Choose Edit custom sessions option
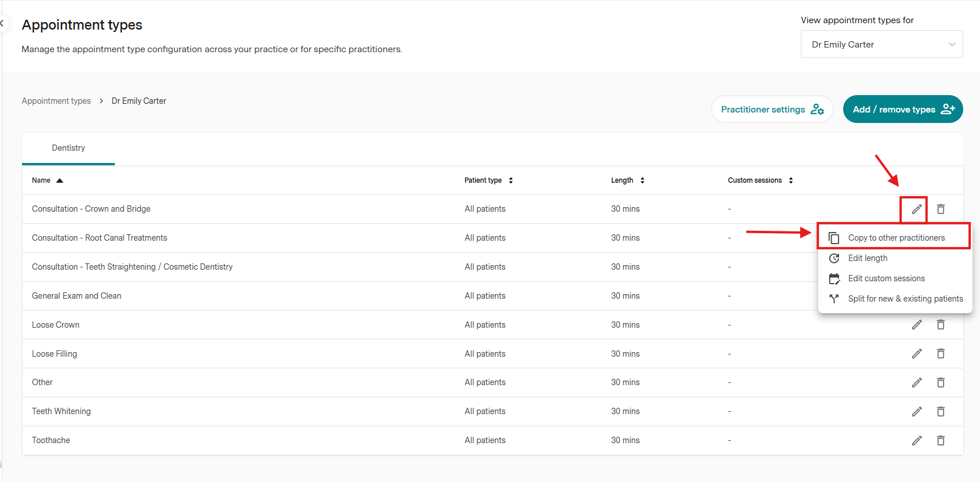The width and height of the screenshot is (980, 482). point(886,278)
